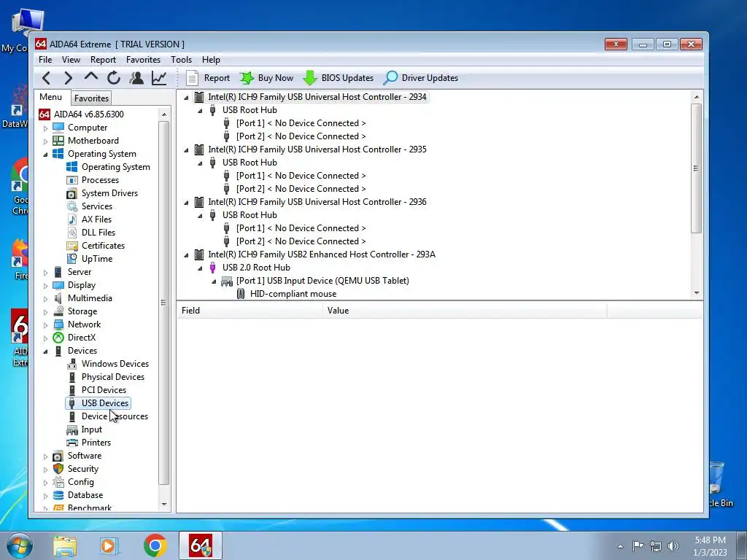This screenshot has height=560, width=747.
Task: Expand the Motherboard tree node
Action: pyautogui.click(x=46, y=141)
